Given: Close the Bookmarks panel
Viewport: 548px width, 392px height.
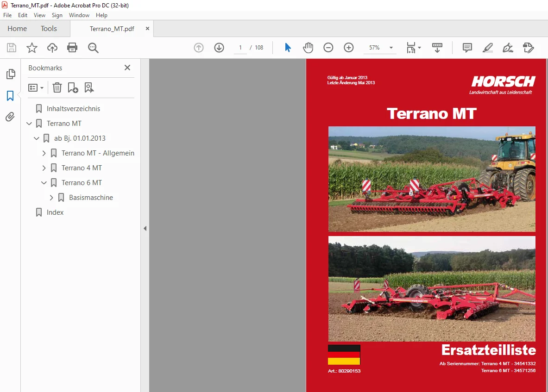Looking at the screenshot, I should point(127,68).
